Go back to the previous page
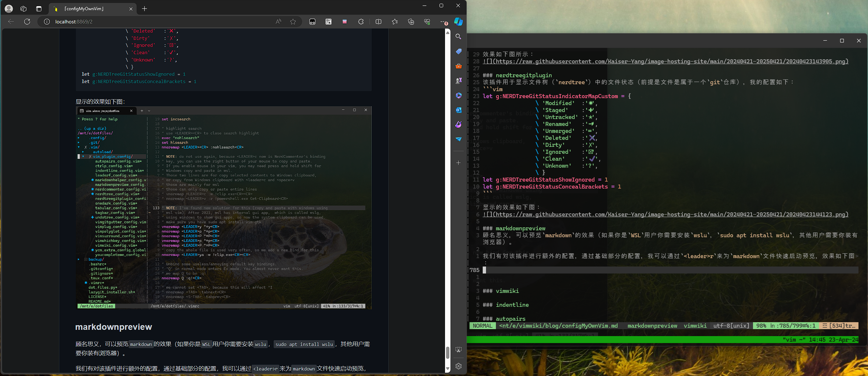The image size is (868, 376). point(11,22)
